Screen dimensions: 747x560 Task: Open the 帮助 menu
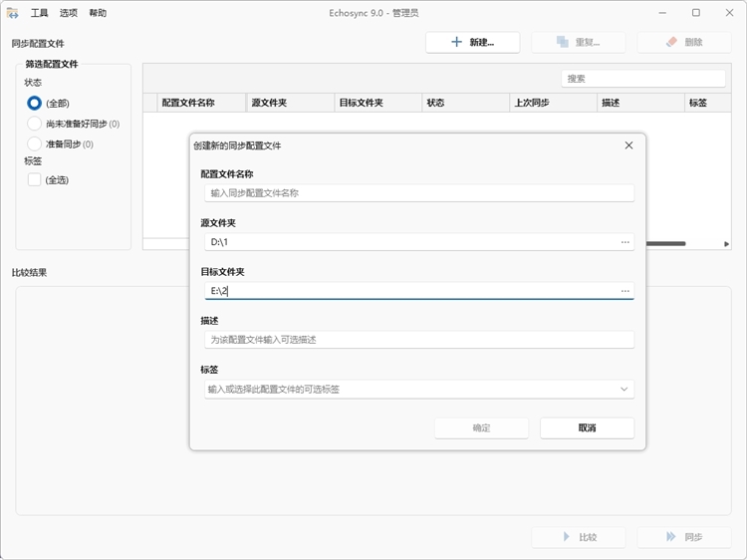[x=98, y=13]
